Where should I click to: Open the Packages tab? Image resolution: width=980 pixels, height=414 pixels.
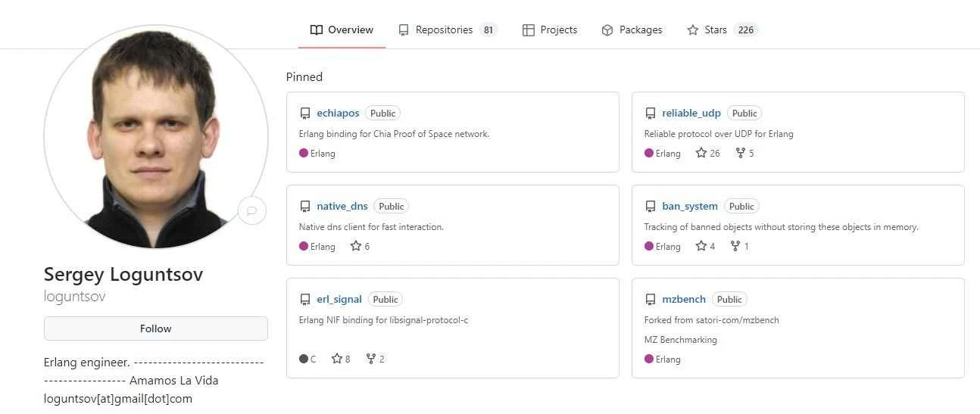point(632,30)
